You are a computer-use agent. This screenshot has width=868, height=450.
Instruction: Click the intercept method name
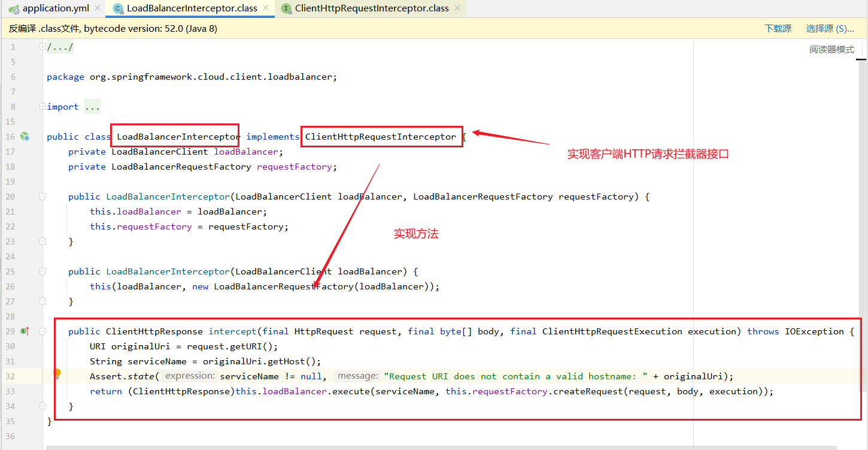coord(232,331)
